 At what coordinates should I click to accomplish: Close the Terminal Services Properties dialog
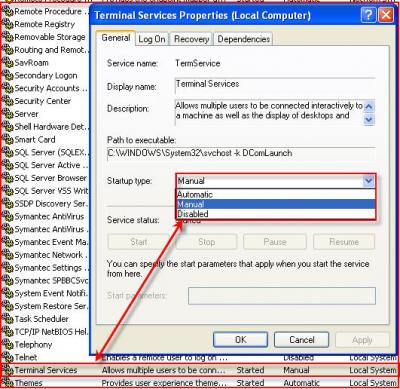click(x=386, y=15)
